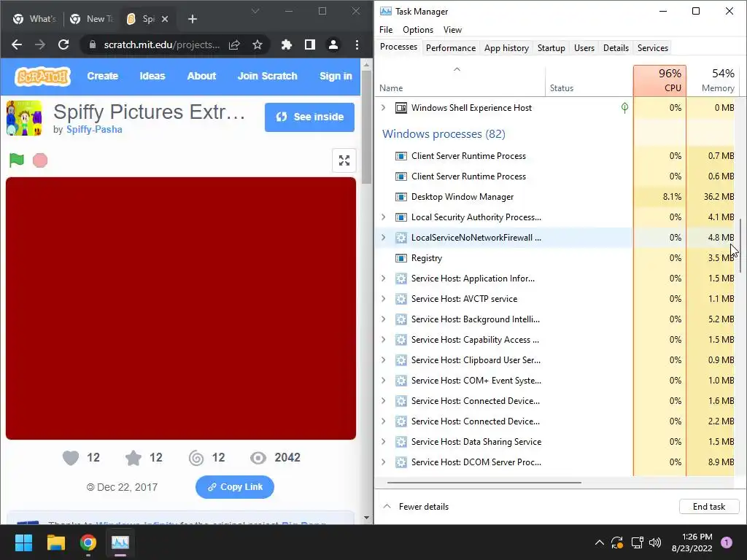The width and height of the screenshot is (747, 560).
Task: Open Task Manager File menu
Action: pos(386,29)
